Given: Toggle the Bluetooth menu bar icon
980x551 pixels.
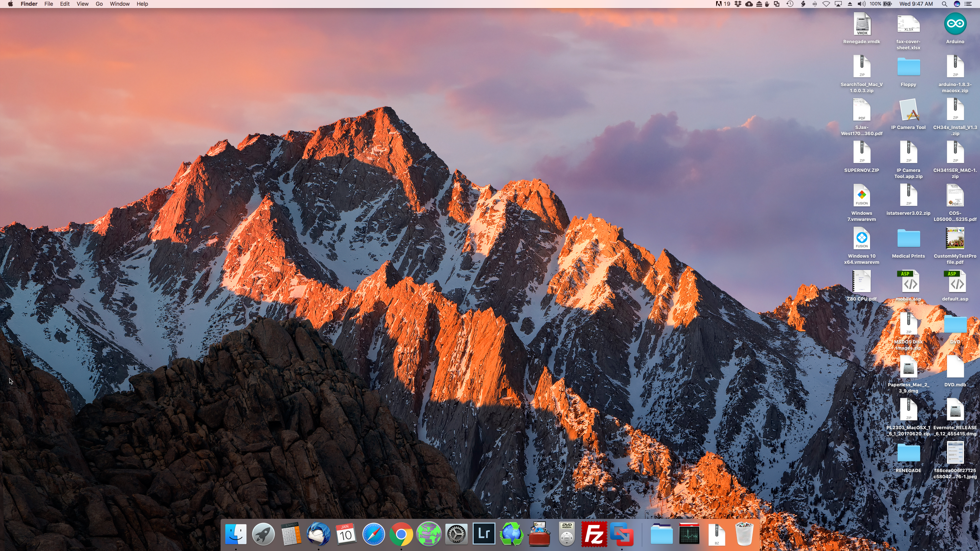Looking at the screenshot, I should (x=815, y=4).
